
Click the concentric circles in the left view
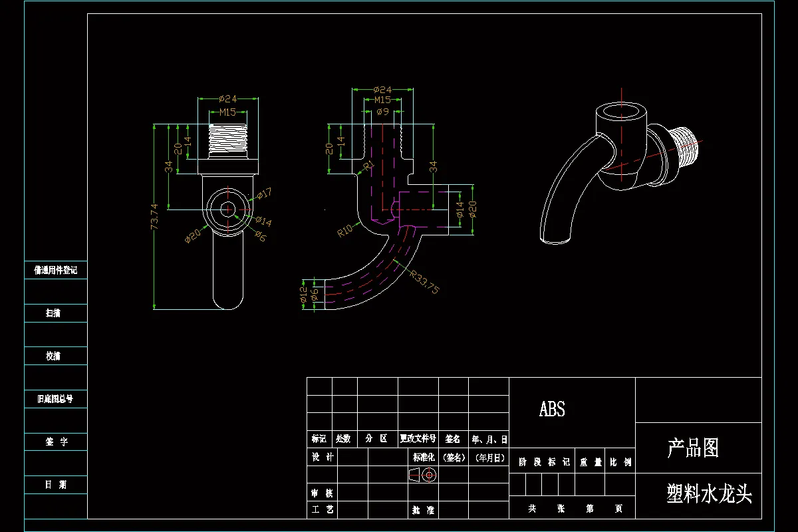[x=227, y=209]
